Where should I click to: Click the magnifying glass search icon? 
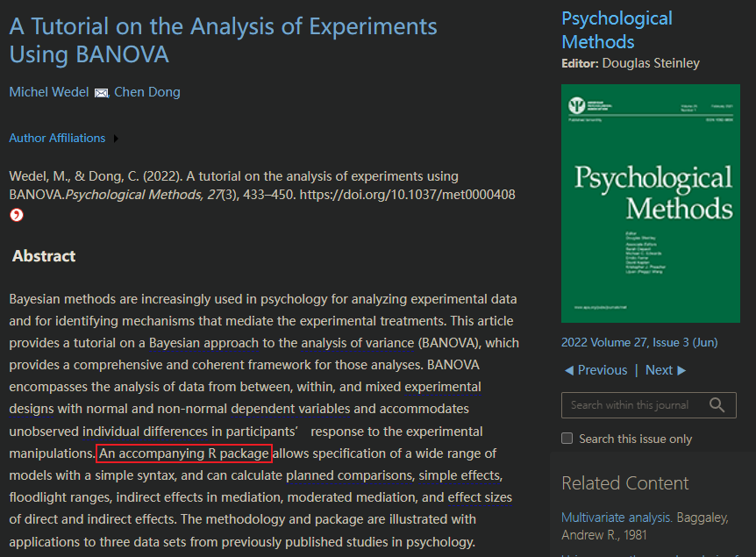pyautogui.click(x=718, y=404)
